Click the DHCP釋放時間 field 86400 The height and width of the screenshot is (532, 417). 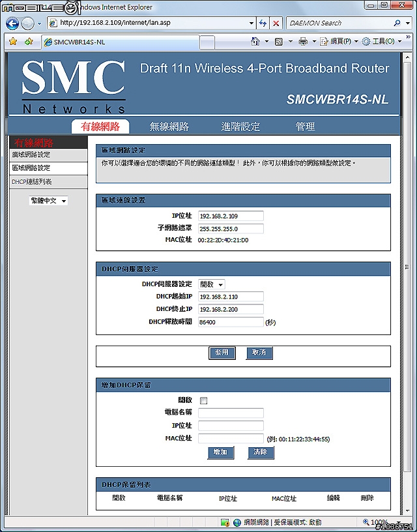tap(231, 322)
